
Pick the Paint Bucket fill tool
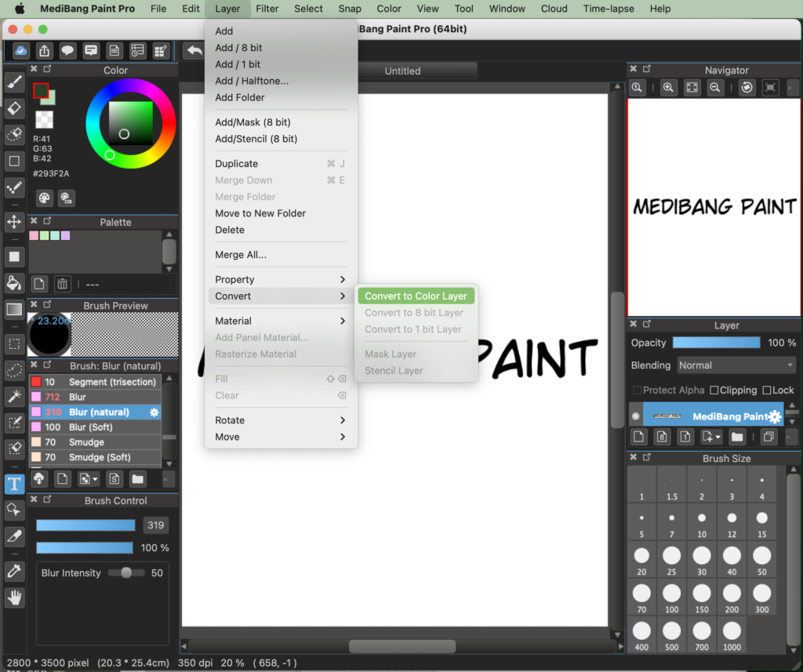pos(14,283)
